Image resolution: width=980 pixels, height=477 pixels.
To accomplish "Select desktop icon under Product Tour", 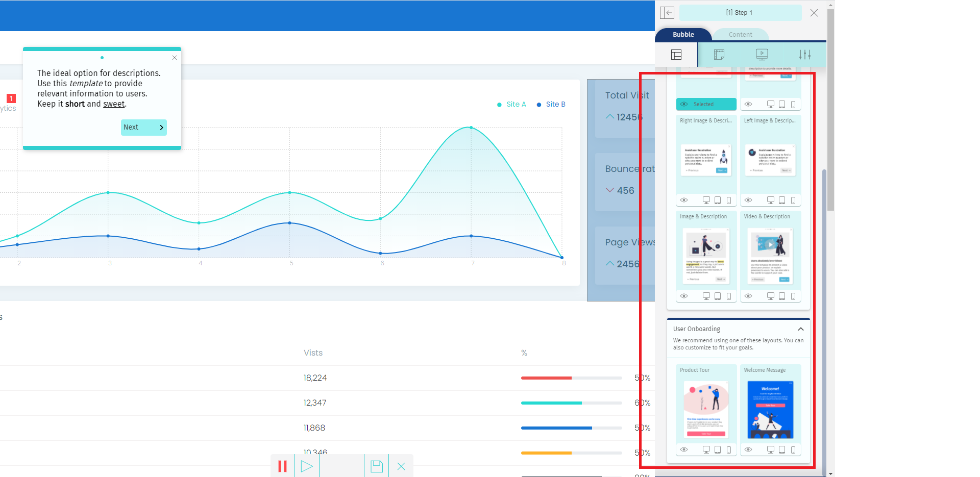I will pyautogui.click(x=706, y=450).
